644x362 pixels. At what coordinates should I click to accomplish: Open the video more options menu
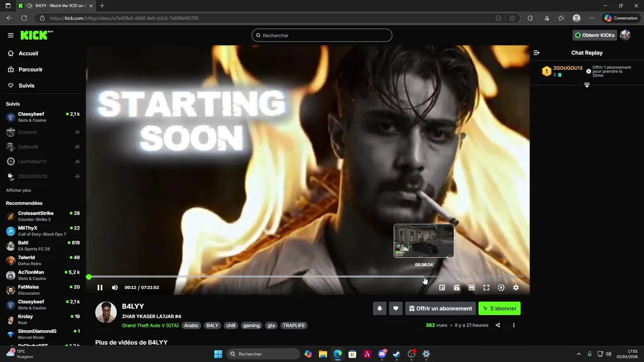coord(514,325)
